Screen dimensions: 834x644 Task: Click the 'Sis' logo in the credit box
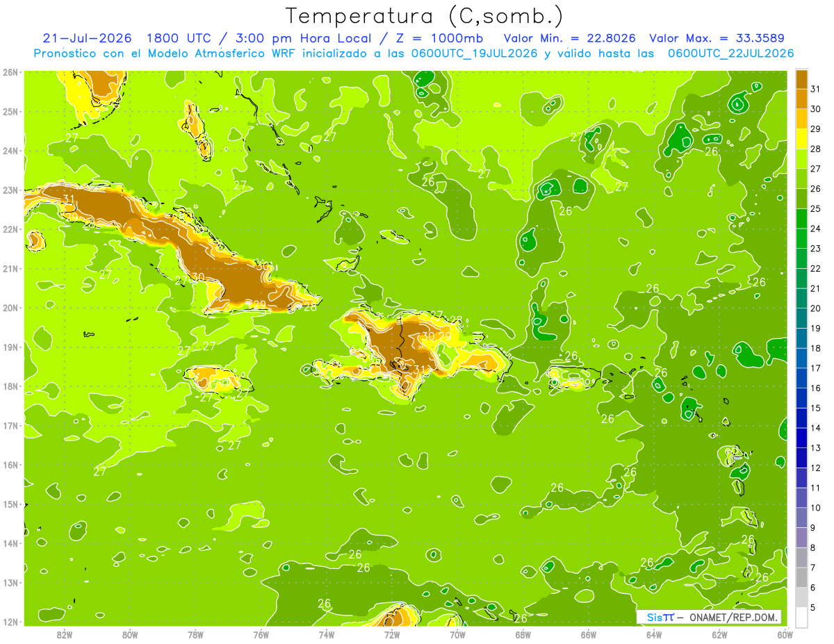[654, 617]
